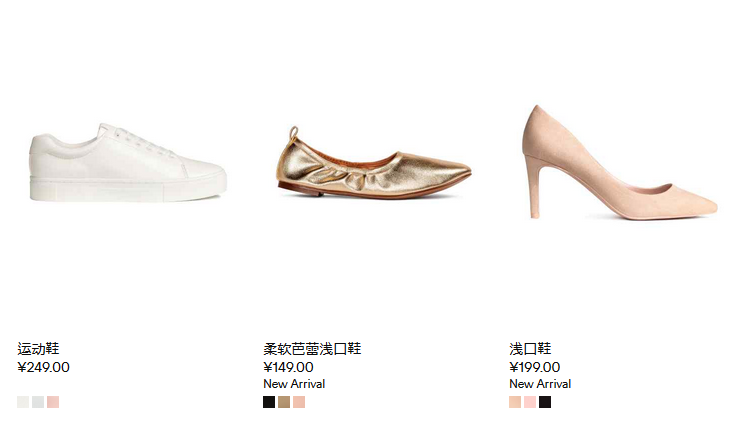Select the white swatch for the sneaker
The width and height of the screenshot is (739, 429).
(x=23, y=402)
